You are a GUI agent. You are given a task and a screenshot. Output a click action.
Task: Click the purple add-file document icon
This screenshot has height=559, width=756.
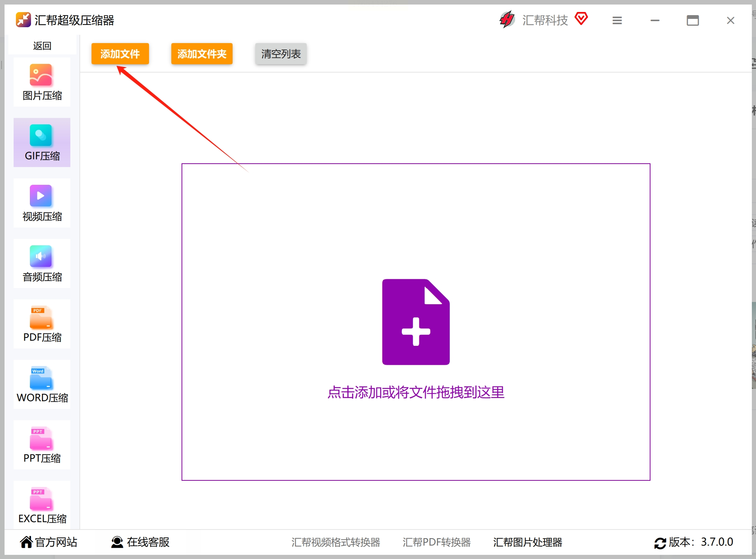pos(416,322)
